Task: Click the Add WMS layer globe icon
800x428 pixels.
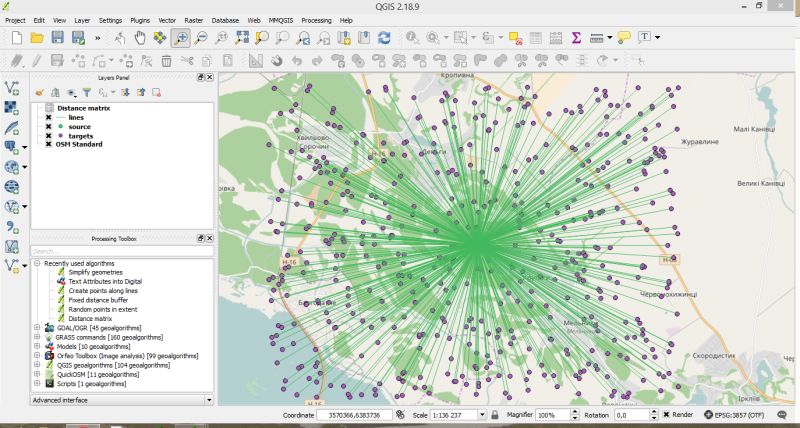Action: tap(12, 167)
